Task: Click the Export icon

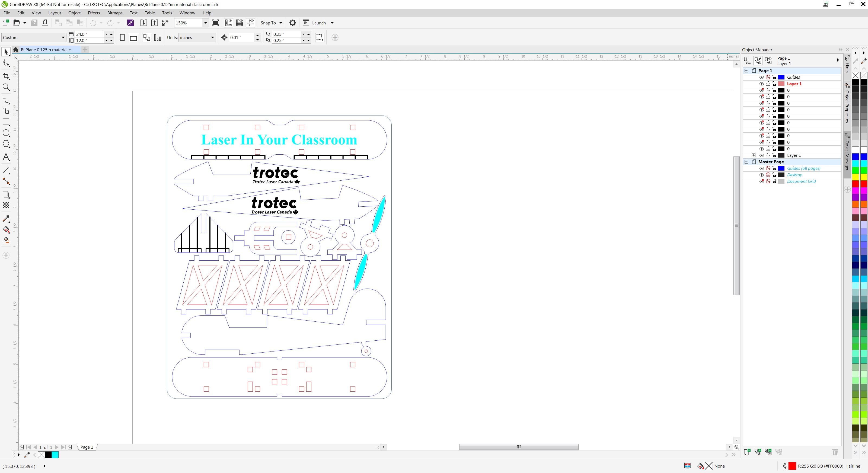Action: (154, 23)
